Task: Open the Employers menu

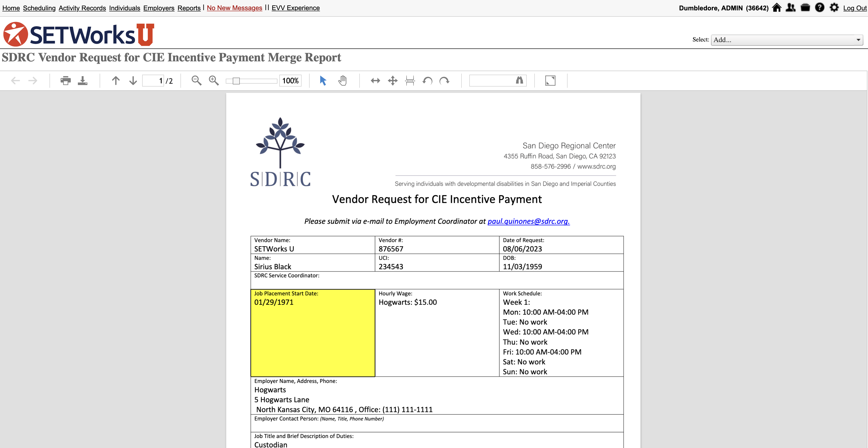Action: 159,8
